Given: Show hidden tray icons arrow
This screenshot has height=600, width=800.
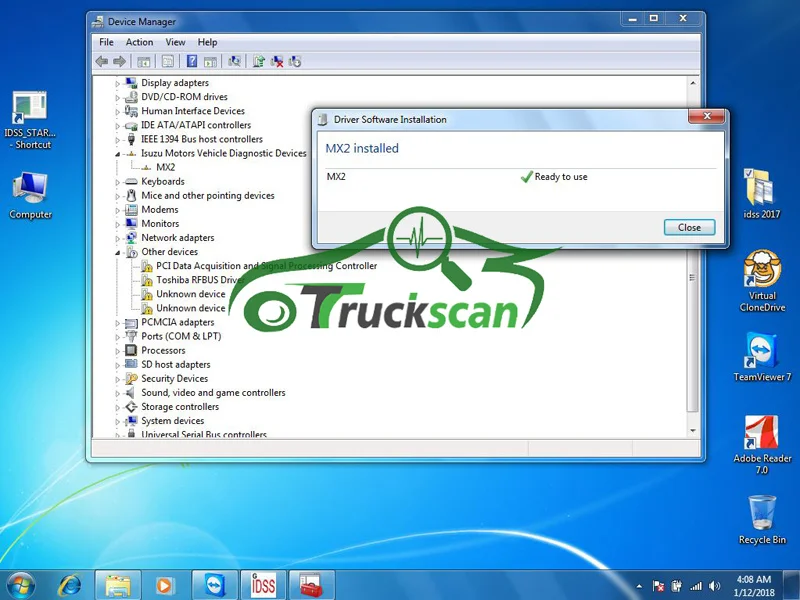Looking at the screenshot, I should (639, 586).
